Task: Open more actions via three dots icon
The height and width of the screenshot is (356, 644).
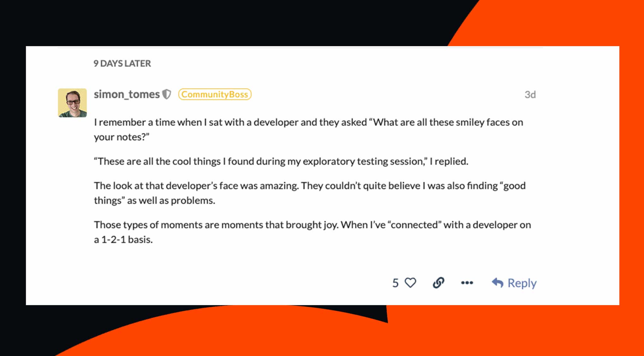Action: [x=467, y=283]
